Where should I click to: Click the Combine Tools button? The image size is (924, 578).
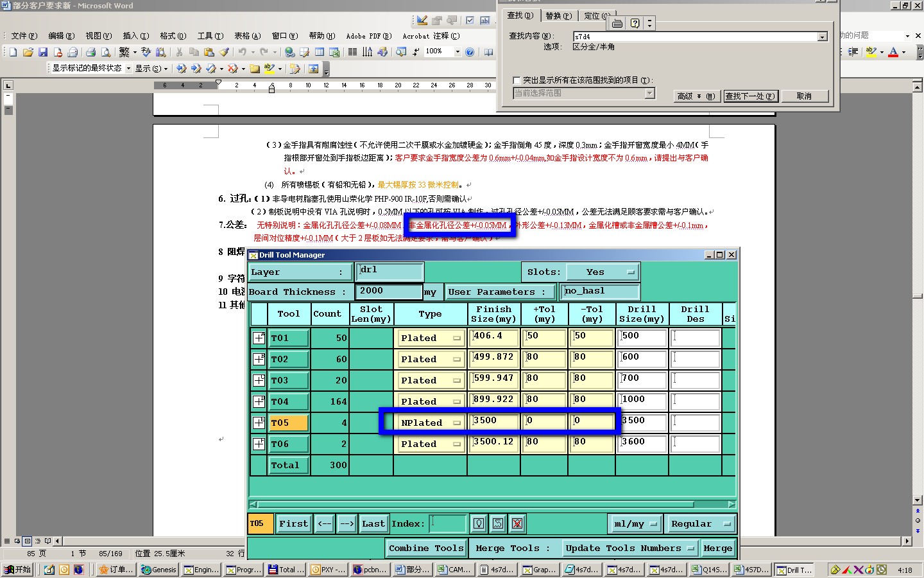coord(425,548)
